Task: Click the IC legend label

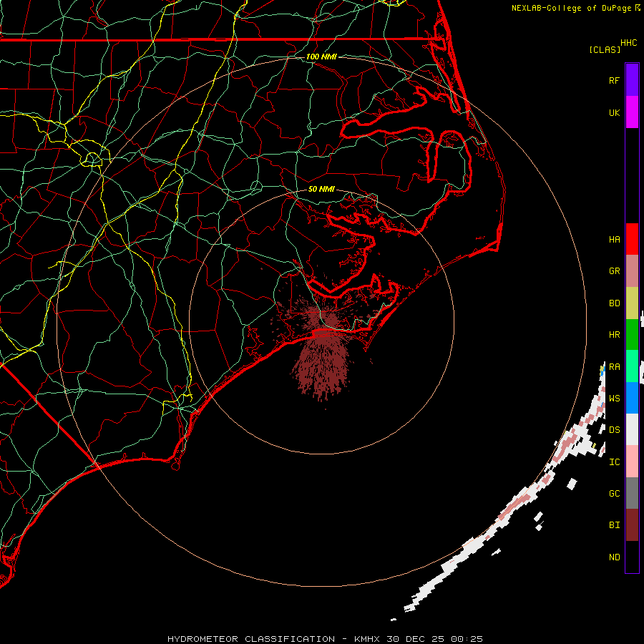Action: 614,462
